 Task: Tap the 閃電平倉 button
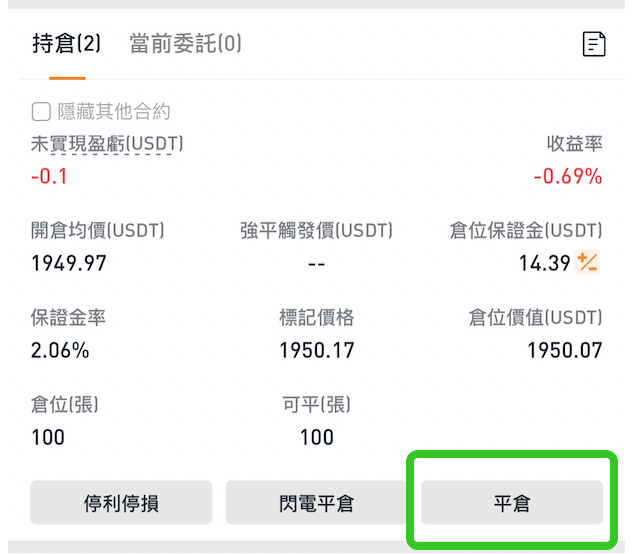click(316, 502)
